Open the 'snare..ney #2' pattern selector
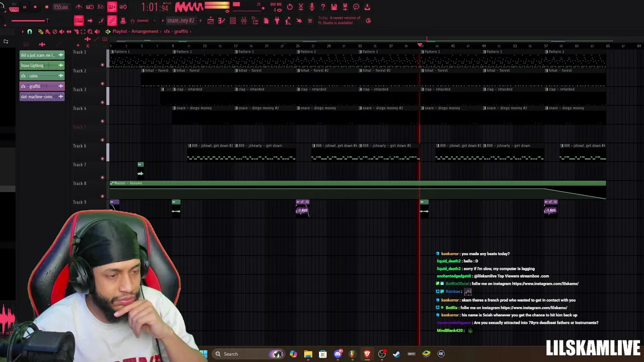This screenshot has width=644, height=362. (181, 21)
